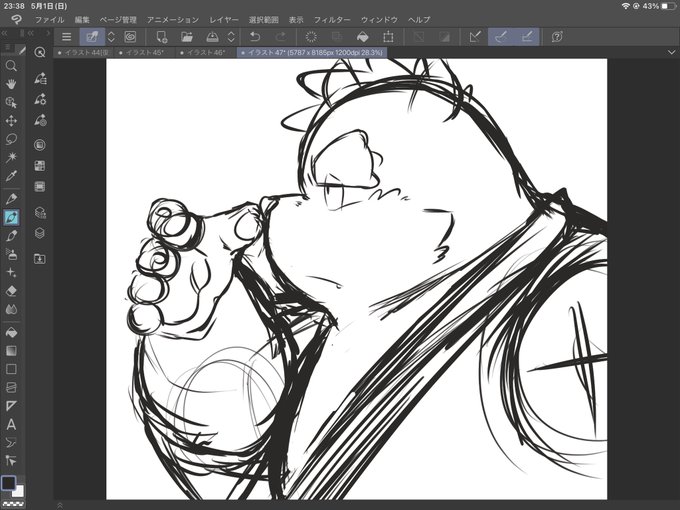Open the ウィンドウ menu
Screen dimensions: 680x510
click(379, 20)
